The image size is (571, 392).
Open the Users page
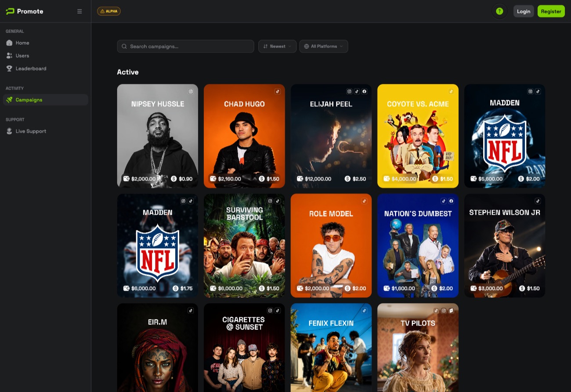click(45, 56)
